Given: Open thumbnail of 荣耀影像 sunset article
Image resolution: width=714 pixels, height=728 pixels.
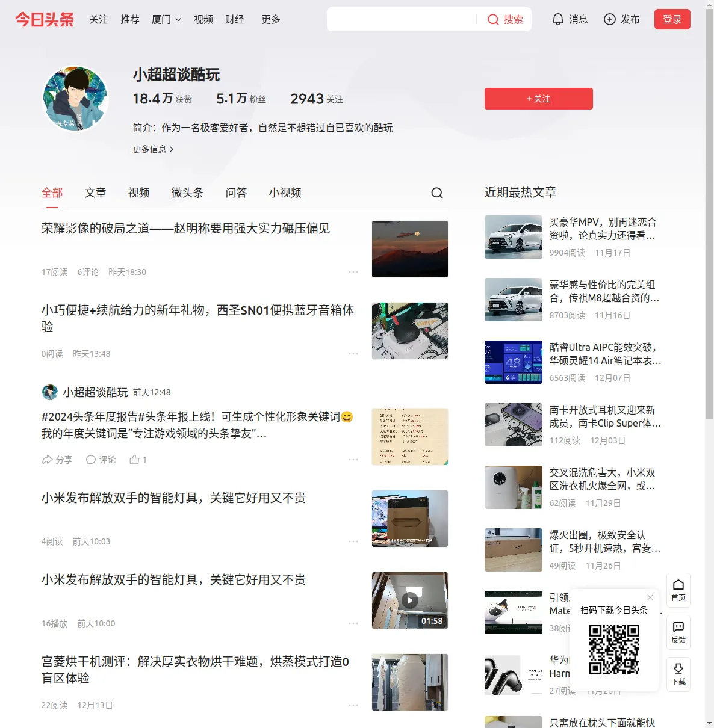Looking at the screenshot, I should pyautogui.click(x=410, y=249).
